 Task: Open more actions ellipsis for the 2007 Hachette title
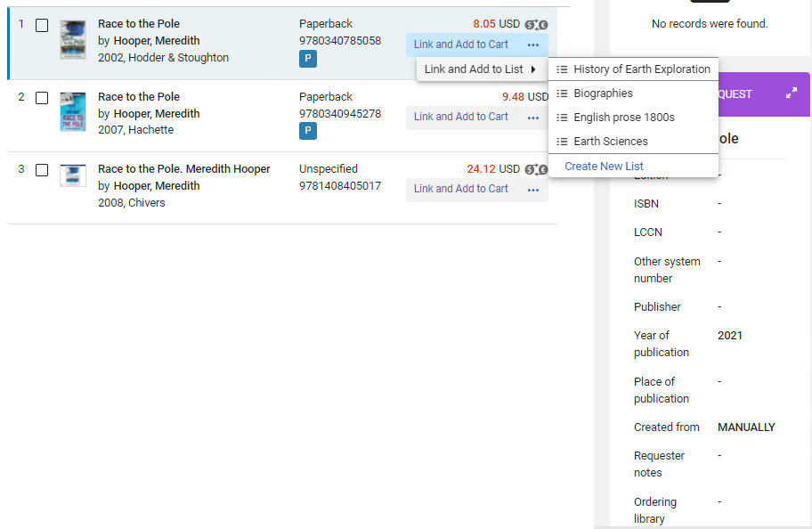(533, 118)
